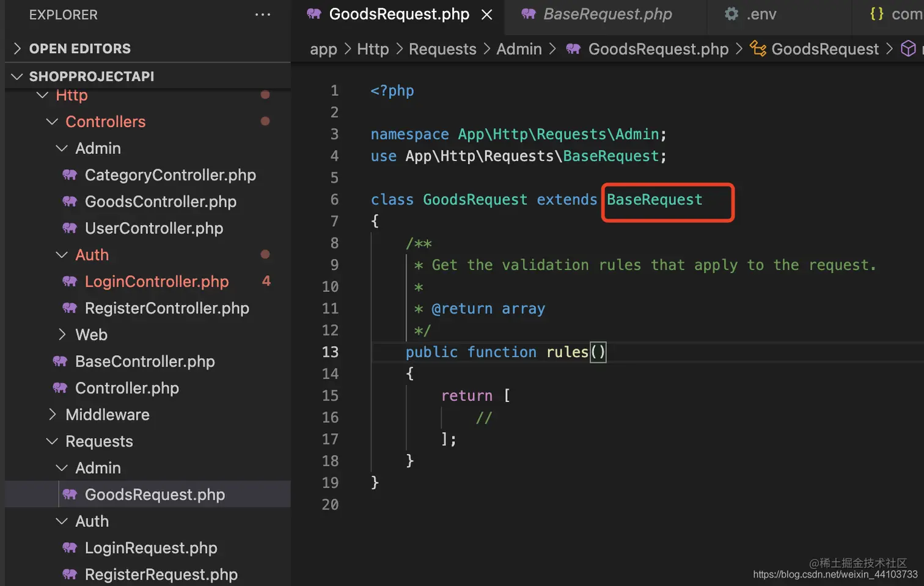
Task: Select the GoodsRequest.php editor tab
Action: [399, 14]
